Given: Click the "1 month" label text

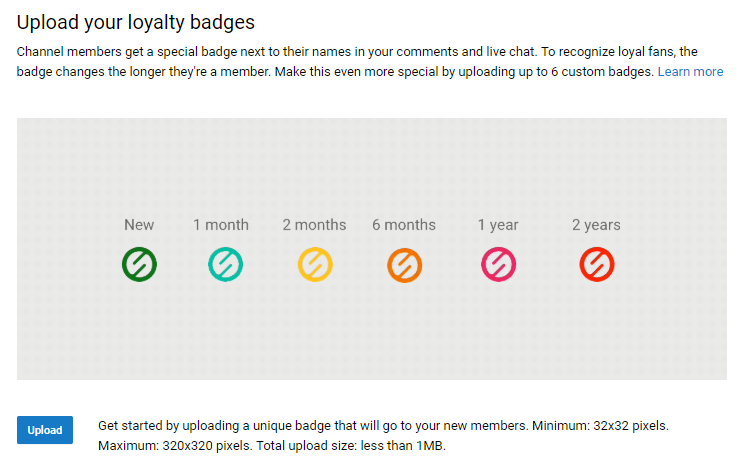Looking at the screenshot, I should 221,224.
